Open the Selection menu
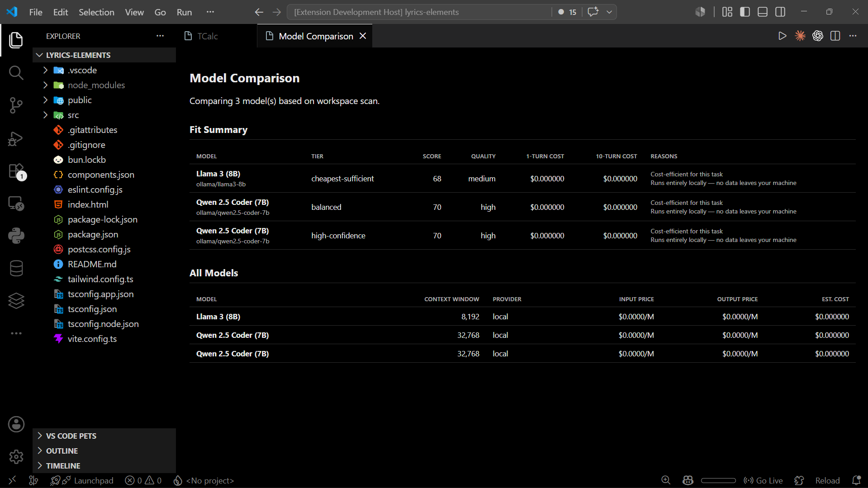This screenshot has width=868, height=488. click(96, 12)
